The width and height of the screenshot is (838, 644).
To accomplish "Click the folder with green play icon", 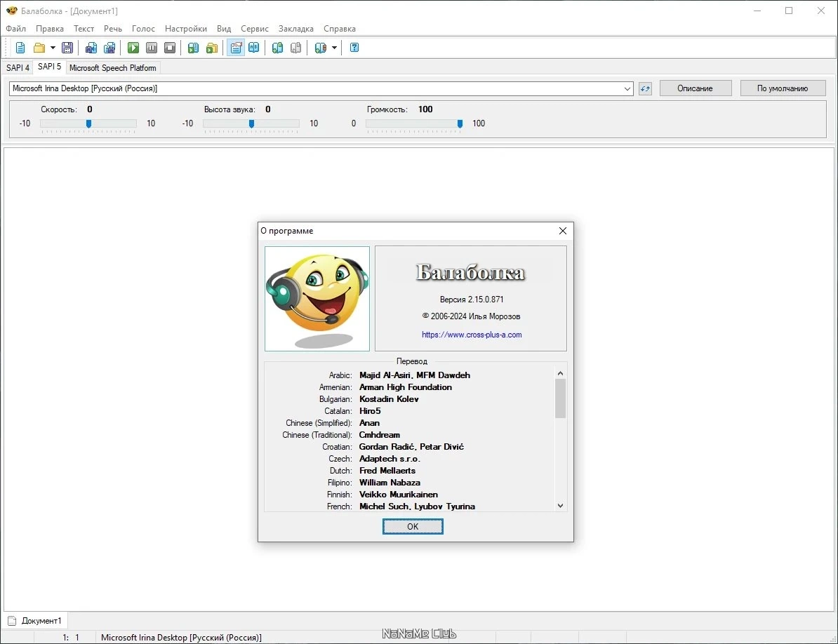I will [x=212, y=48].
